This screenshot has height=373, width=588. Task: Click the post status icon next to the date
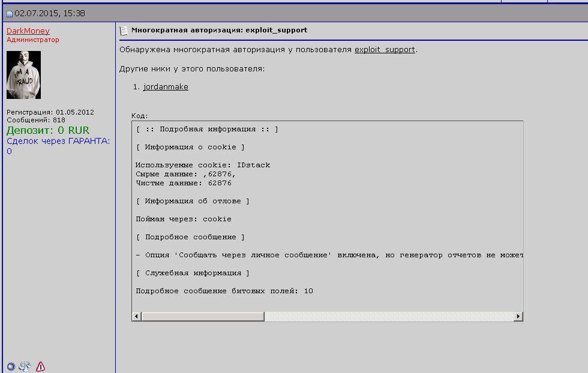(10, 14)
